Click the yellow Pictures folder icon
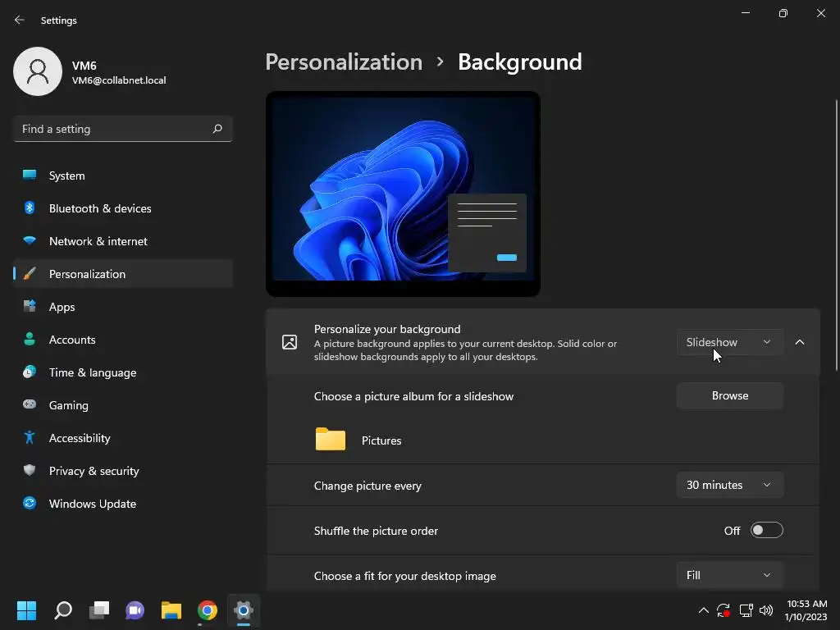This screenshot has width=840, height=630. click(x=330, y=440)
